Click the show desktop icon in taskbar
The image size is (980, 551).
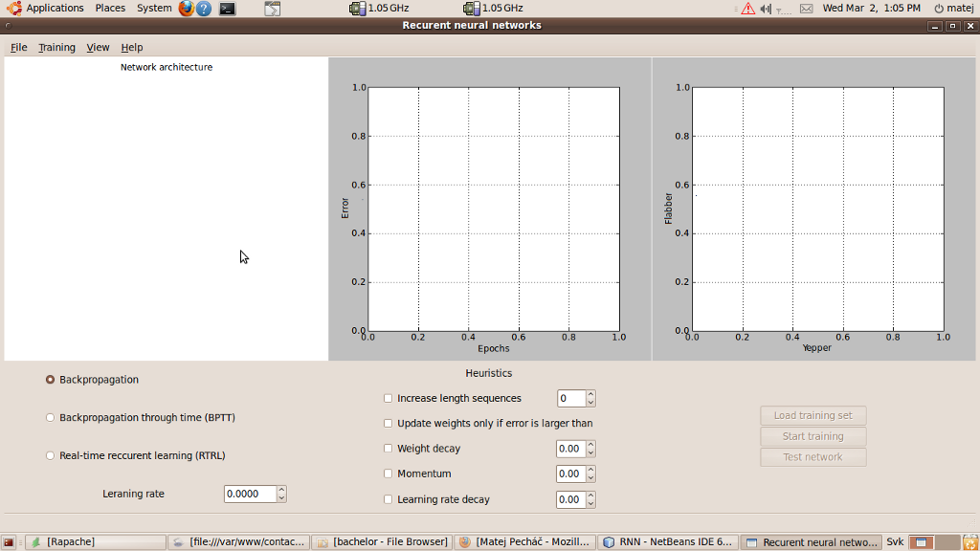(x=9, y=542)
